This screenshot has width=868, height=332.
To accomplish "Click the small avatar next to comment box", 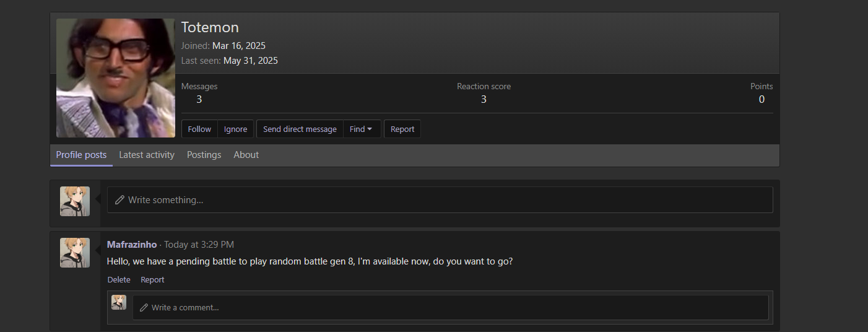I will pos(119,302).
